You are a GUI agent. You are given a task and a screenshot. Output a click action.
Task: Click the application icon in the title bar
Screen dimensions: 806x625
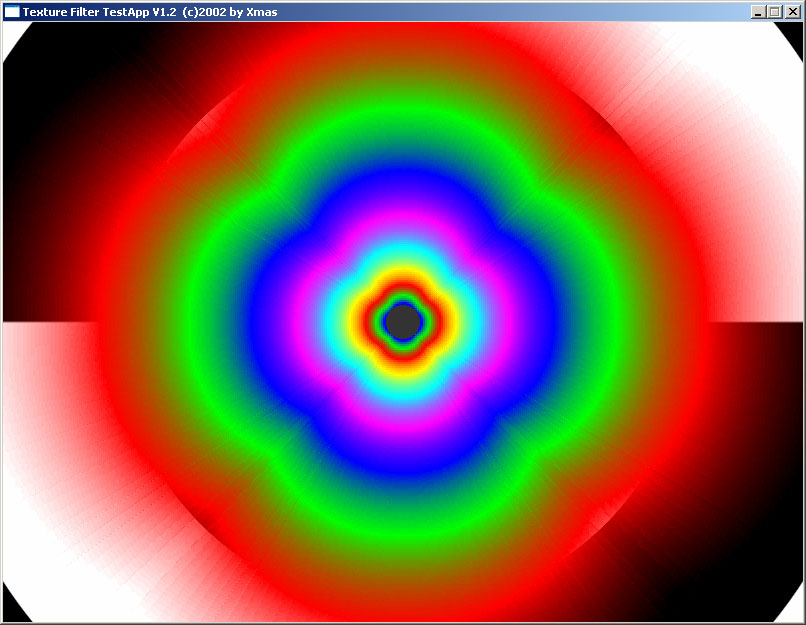[12, 12]
